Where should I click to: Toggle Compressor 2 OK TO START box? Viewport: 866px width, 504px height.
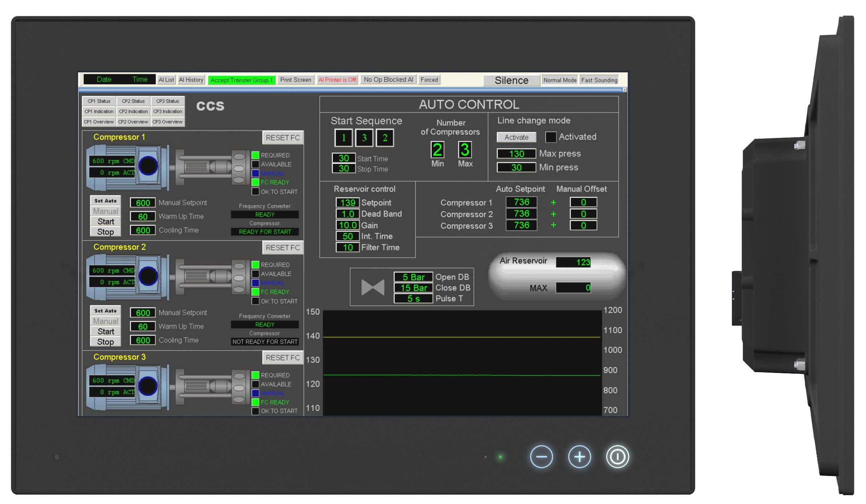click(255, 301)
